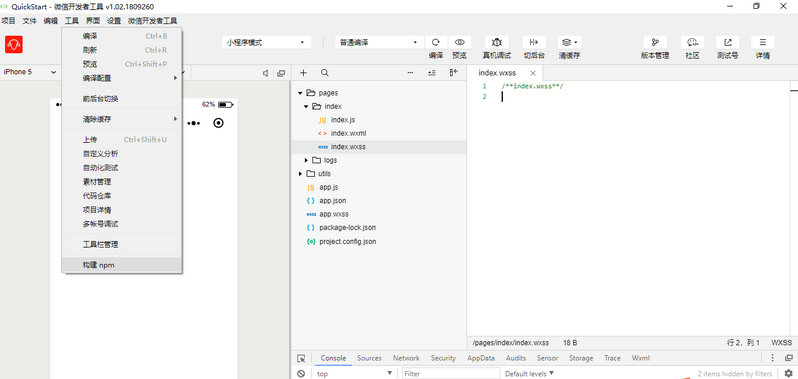Clear the console with block icon
Viewport: 798px width, 379px height.
tap(301, 373)
